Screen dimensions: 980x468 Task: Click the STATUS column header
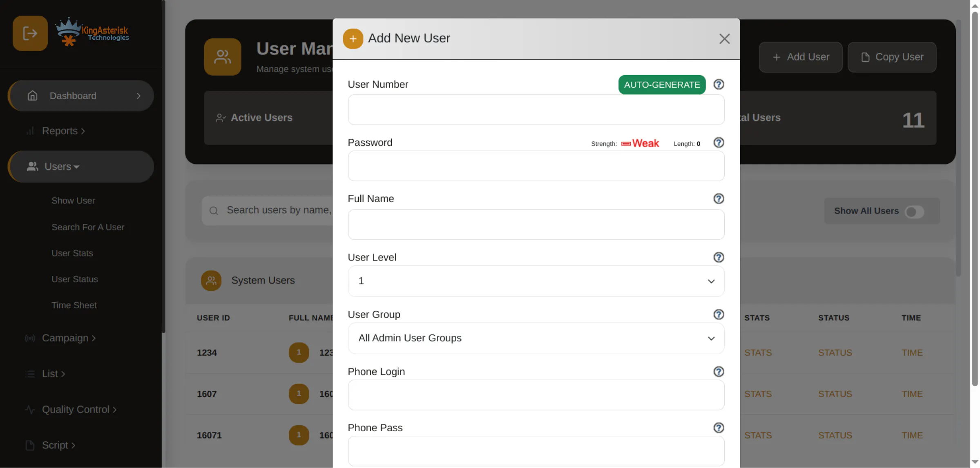point(834,318)
